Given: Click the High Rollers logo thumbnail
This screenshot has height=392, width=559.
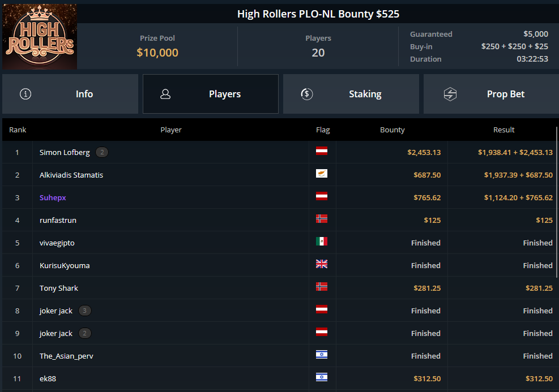Looking at the screenshot, I should point(40,37).
